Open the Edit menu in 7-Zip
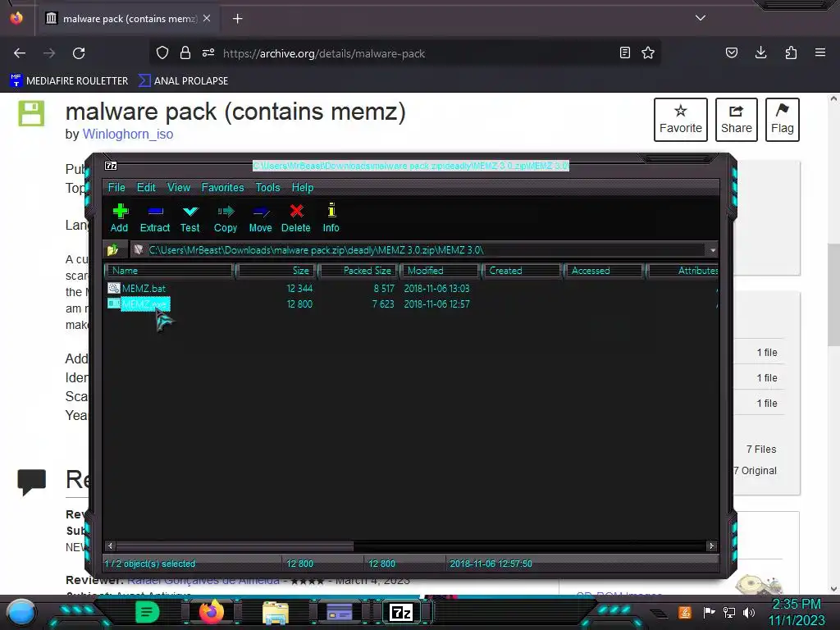The width and height of the screenshot is (840, 630). 146,188
